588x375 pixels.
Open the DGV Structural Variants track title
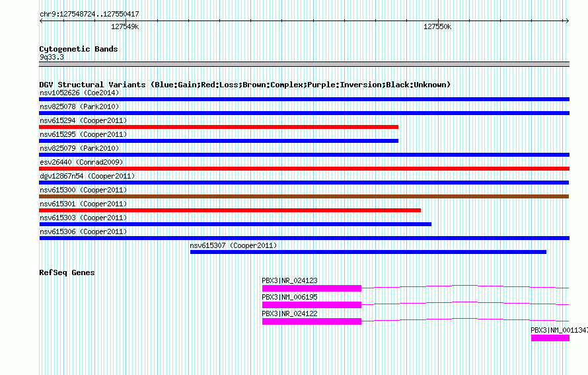coord(245,85)
